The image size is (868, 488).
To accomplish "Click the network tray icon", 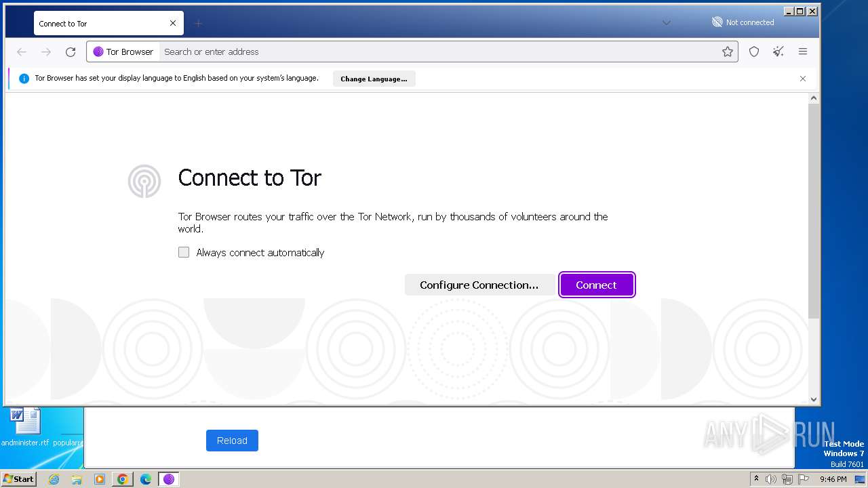I will point(787,479).
